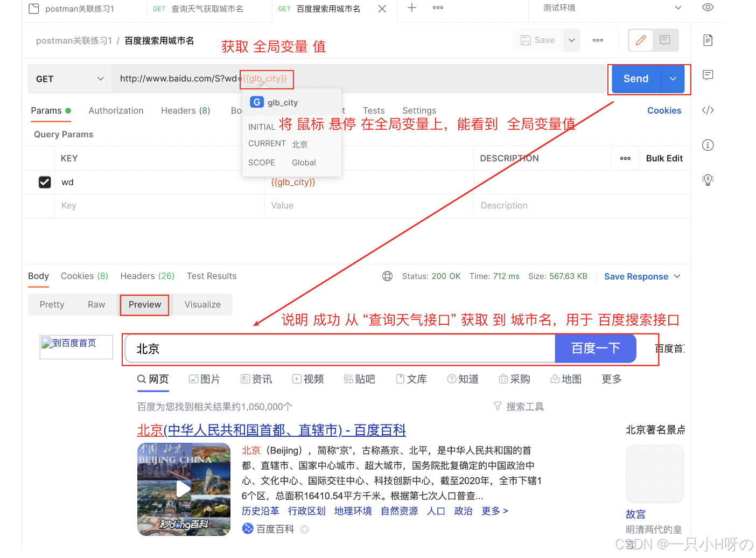This screenshot has width=756, height=558.
Task: Open request options three dots beside Save
Action: [x=598, y=40]
